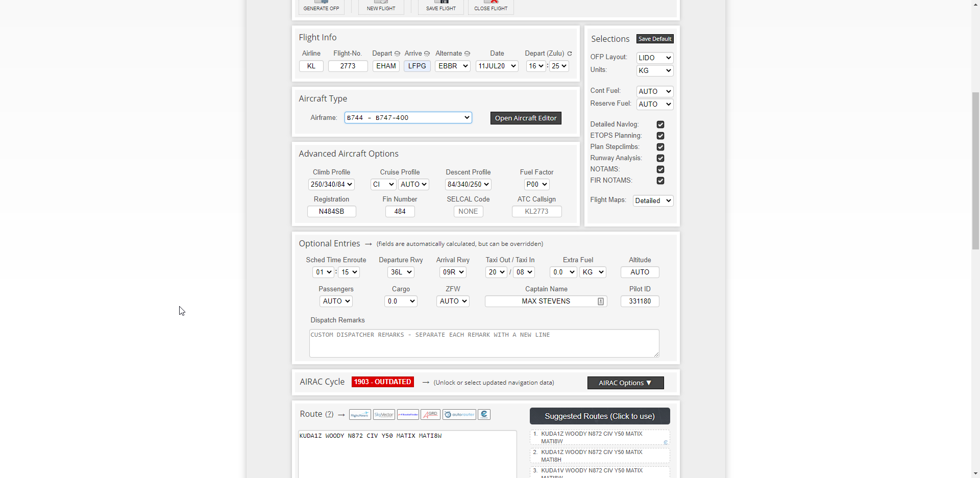This screenshot has width=980, height=478.
Task: Disable the FIR NOTAMS checkbox
Action: 660,181
